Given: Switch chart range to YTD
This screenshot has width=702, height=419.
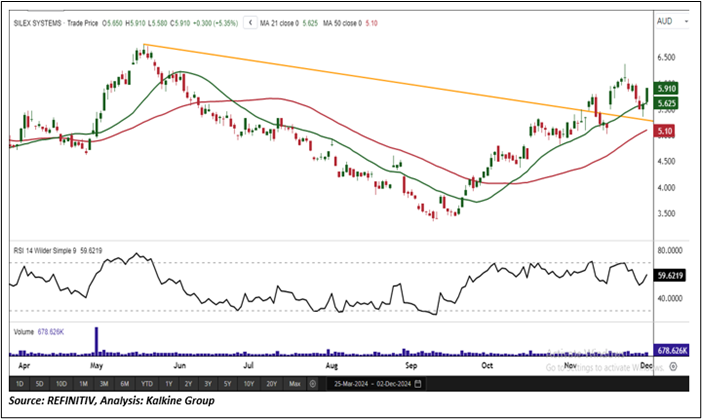Looking at the screenshot, I should 146,384.
